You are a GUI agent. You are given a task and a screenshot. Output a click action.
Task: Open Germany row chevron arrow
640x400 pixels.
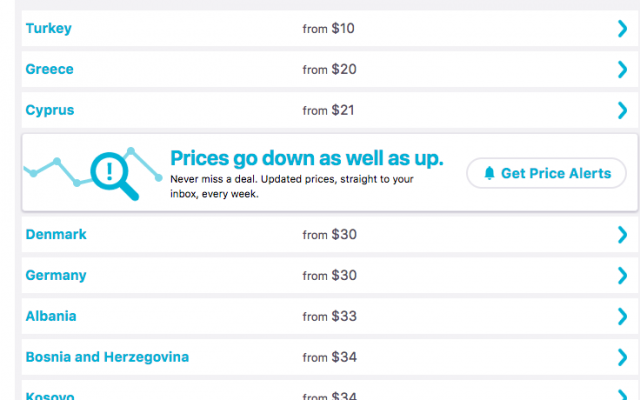pyautogui.click(x=623, y=276)
